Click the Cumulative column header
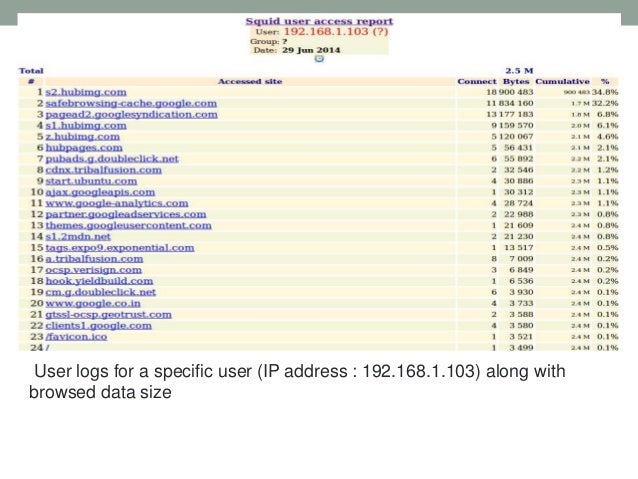This screenshot has width=638, height=479. click(x=562, y=81)
